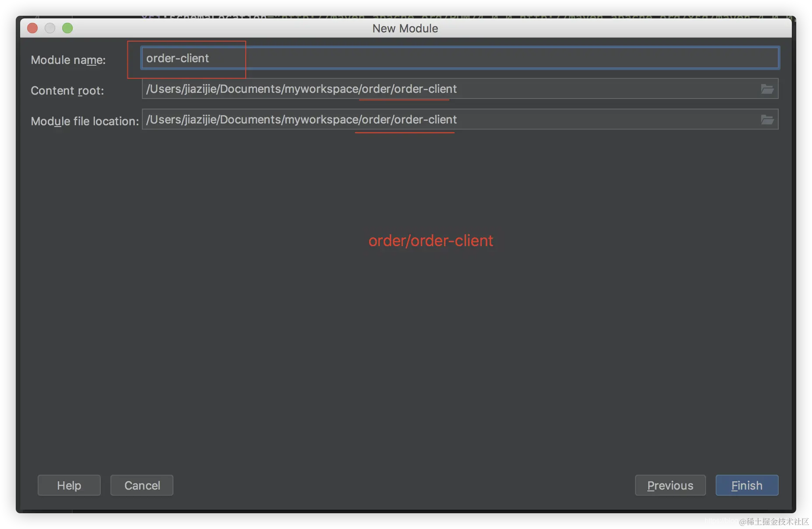Screen dimensions: 812x529
Task: Click the Module file location label
Action: pyautogui.click(x=85, y=121)
